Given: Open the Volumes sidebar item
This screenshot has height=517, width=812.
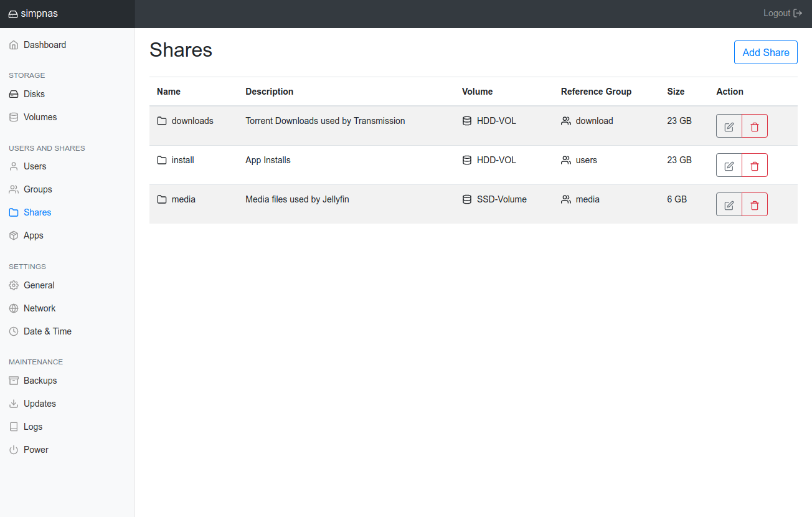Looking at the screenshot, I should 40,117.
